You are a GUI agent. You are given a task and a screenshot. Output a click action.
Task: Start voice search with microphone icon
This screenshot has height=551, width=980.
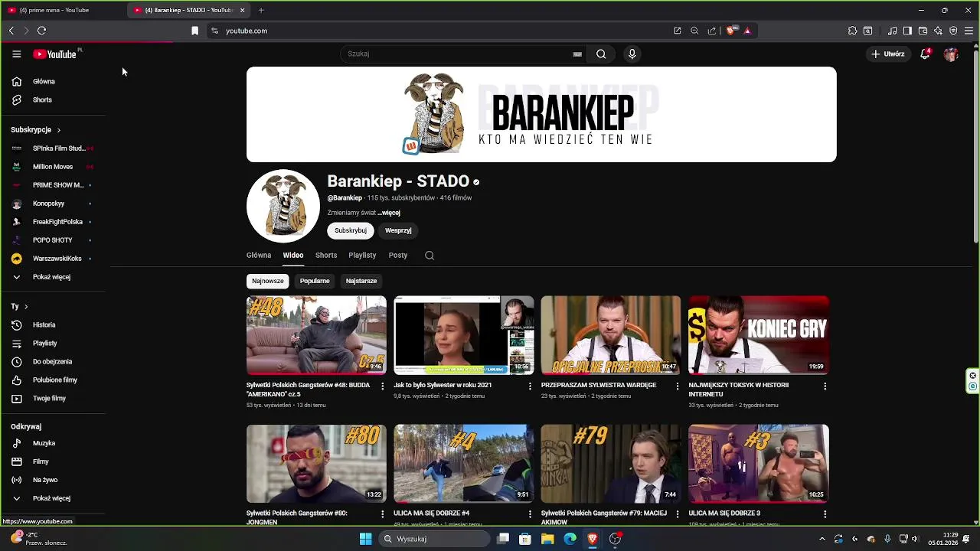click(632, 54)
